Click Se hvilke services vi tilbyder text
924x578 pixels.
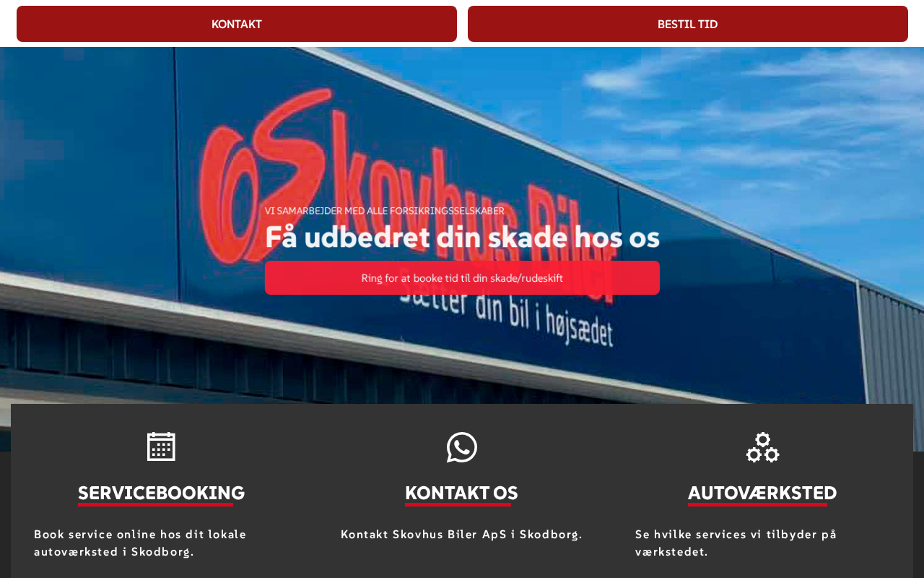736,543
